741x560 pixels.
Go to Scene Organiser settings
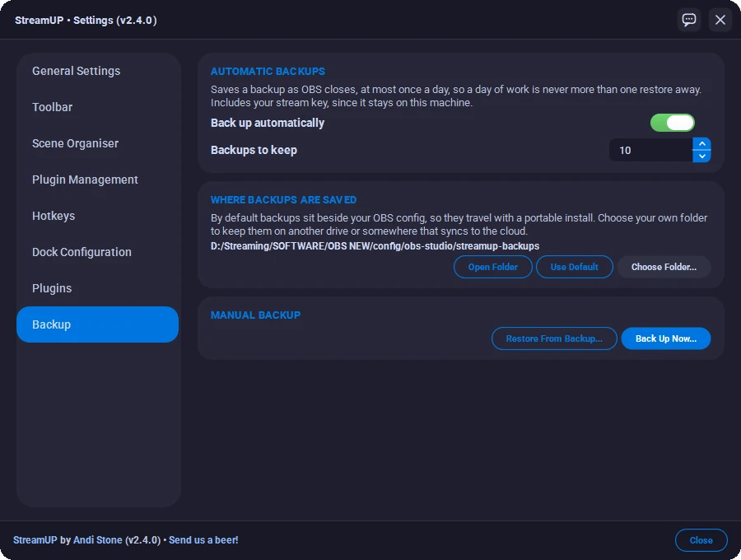tap(97, 143)
